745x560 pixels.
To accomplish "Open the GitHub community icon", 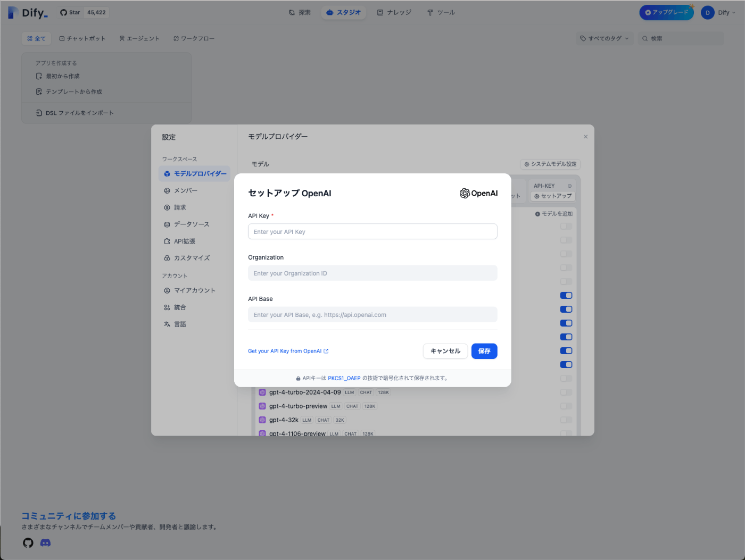I will [28, 542].
